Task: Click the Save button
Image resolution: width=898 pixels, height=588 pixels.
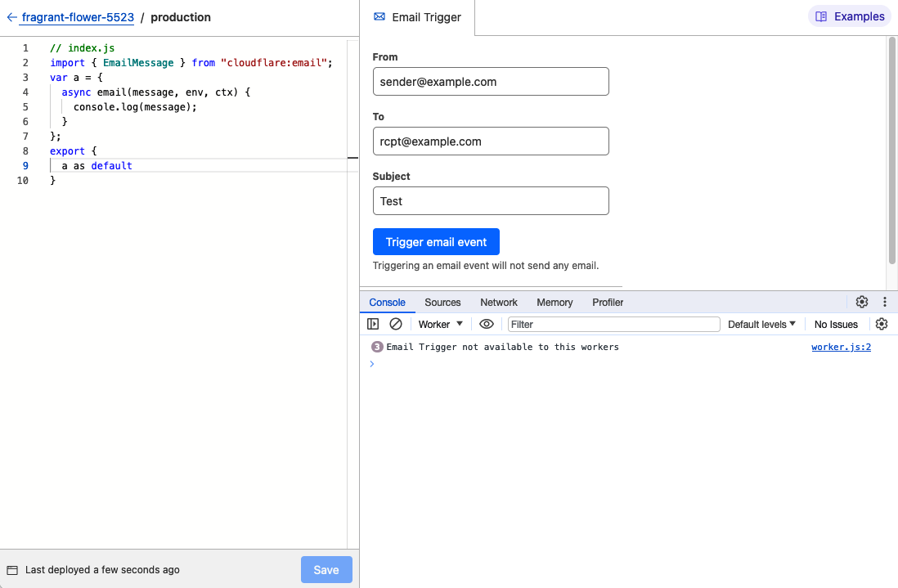Action: click(326, 570)
